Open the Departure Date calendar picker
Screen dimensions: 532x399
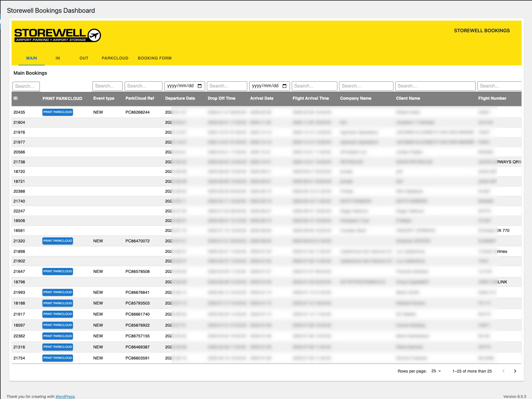click(x=200, y=86)
